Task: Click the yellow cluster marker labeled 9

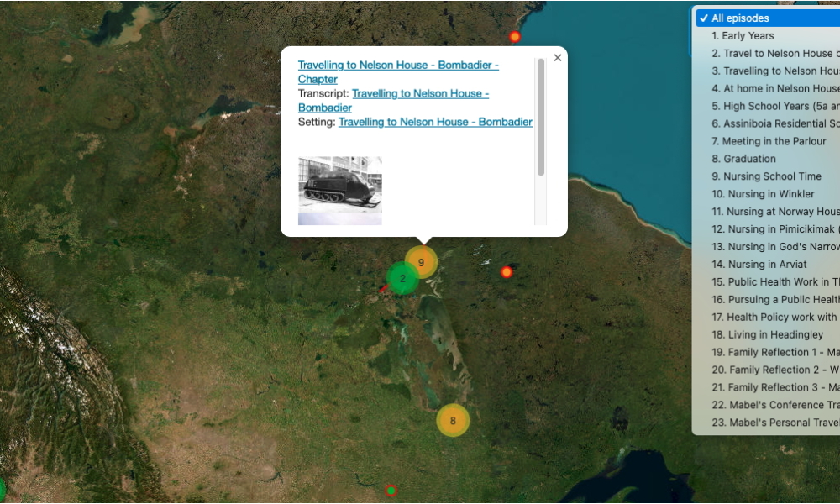Action: pyautogui.click(x=422, y=262)
